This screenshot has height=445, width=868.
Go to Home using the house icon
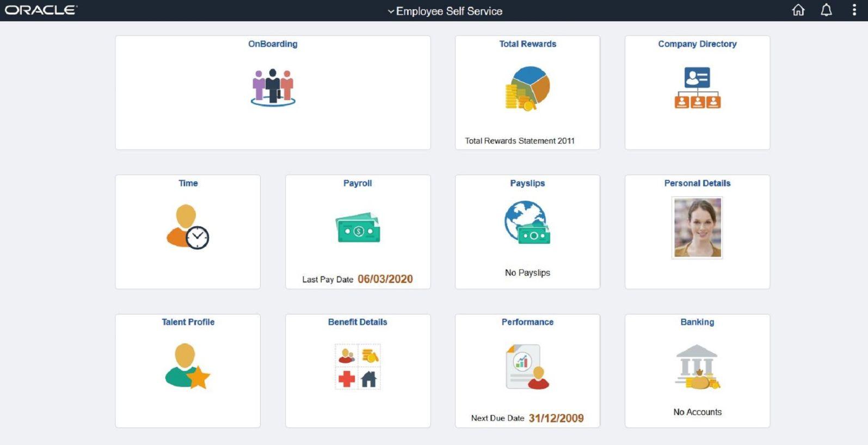pyautogui.click(x=798, y=10)
